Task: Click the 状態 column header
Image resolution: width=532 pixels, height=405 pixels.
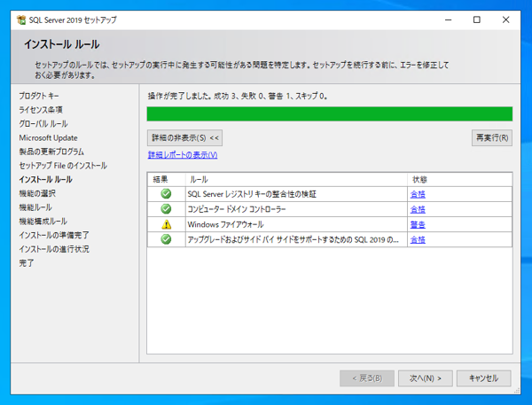Action: point(459,179)
